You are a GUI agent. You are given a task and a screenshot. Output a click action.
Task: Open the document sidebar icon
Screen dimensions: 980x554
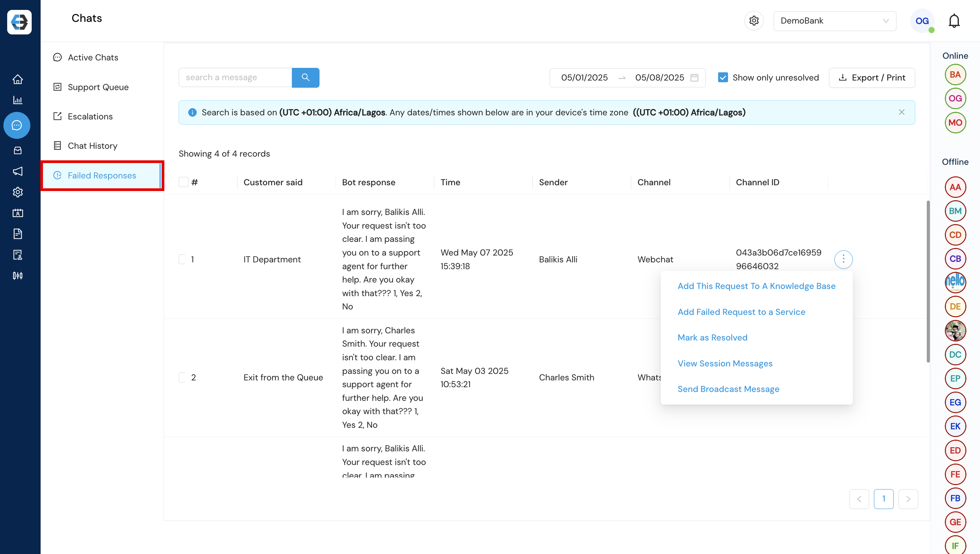[18, 234]
